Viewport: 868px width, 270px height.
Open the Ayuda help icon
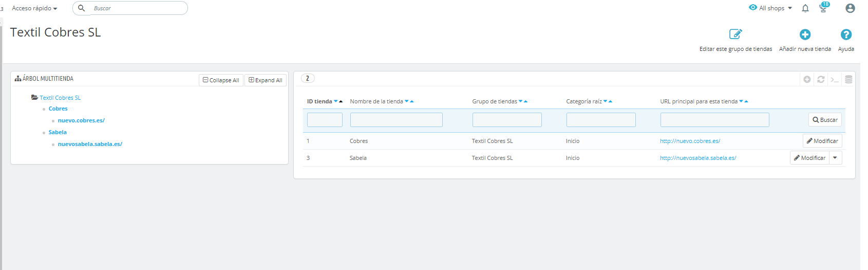click(846, 34)
